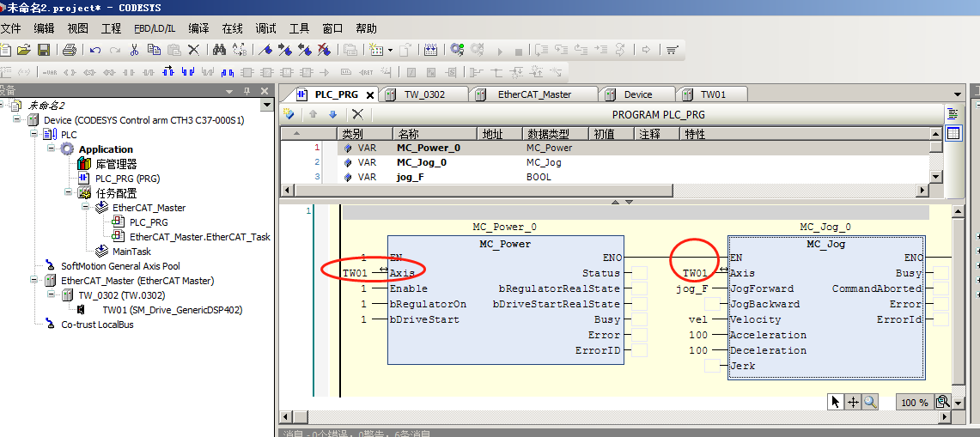The width and height of the screenshot is (980, 437).
Task: Select the pan tool near the zoom box
Action: click(x=853, y=402)
